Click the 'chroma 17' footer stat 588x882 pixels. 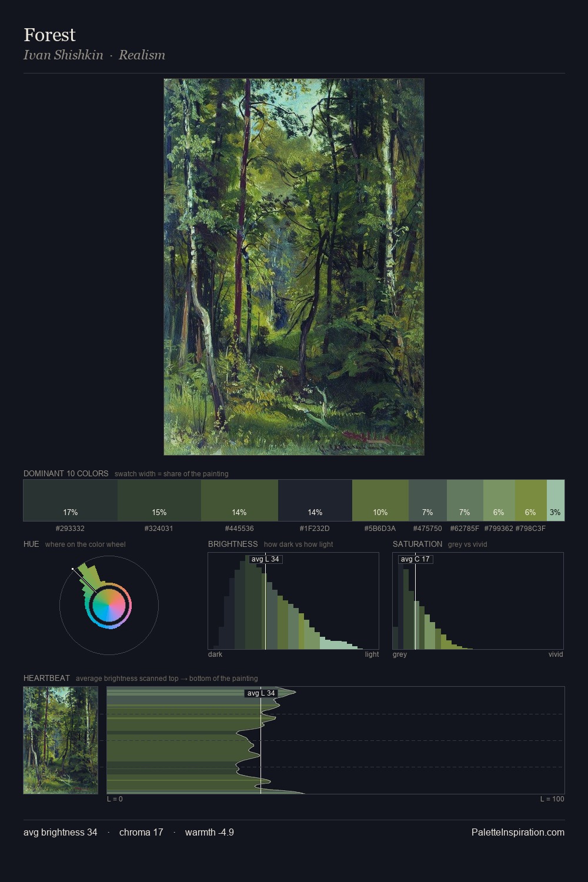141,832
